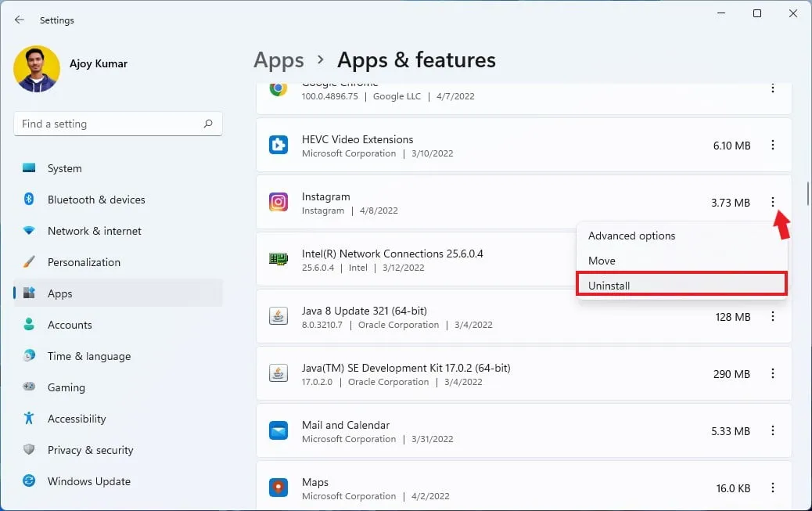This screenshot has height=511, width=812.
Task: Open more options for Java 8 Update 321
Action: coord(773,317)
